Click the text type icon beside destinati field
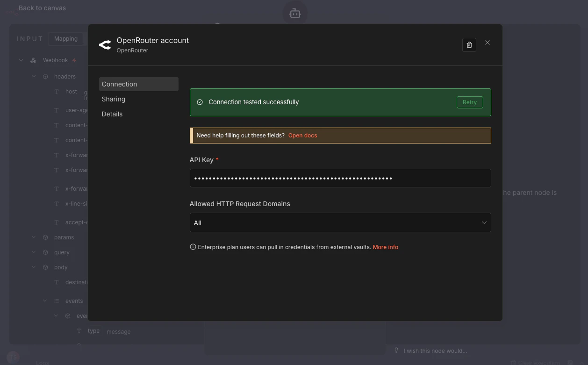This screenshot has width=588, height=365. coord(57,282)
